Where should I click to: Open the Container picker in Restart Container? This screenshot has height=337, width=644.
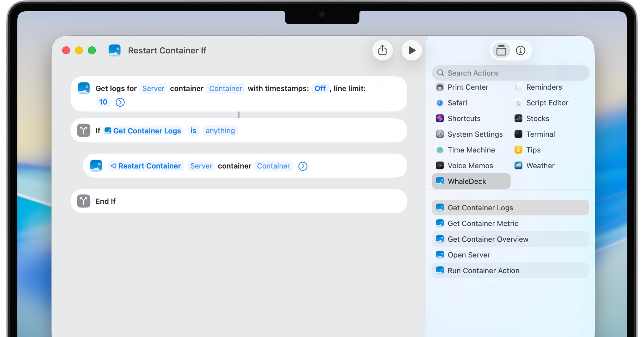tap(273, 166)
